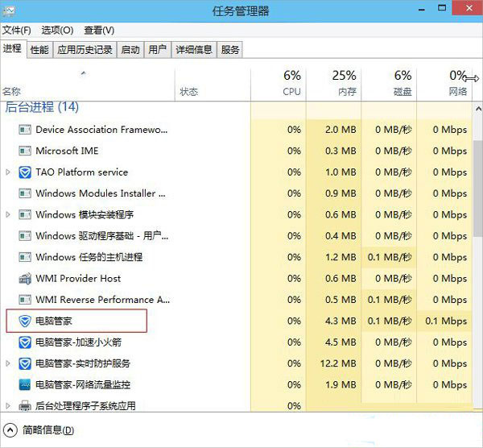Click the WMI Reverse Performance Adapter icon

point(25,300)
